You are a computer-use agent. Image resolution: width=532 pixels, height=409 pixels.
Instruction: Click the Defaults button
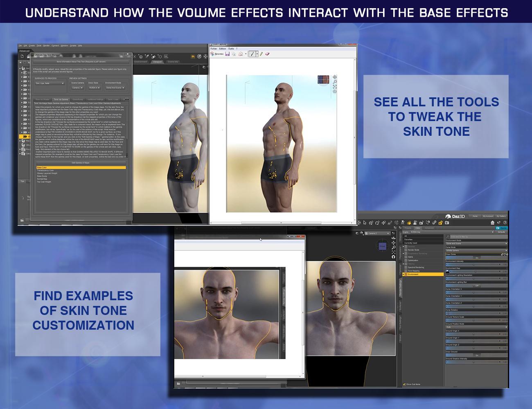(x=501, y=232)
